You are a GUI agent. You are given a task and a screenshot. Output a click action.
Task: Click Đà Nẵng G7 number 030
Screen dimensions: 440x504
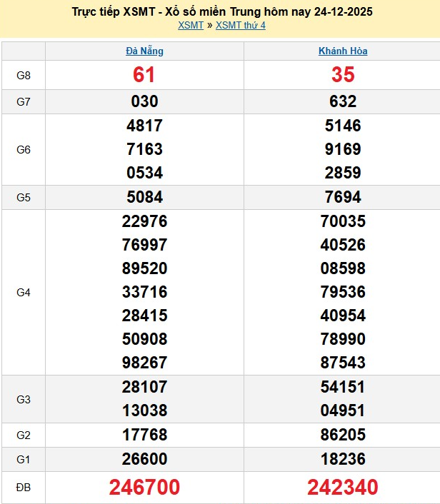[x=144, y=101]
